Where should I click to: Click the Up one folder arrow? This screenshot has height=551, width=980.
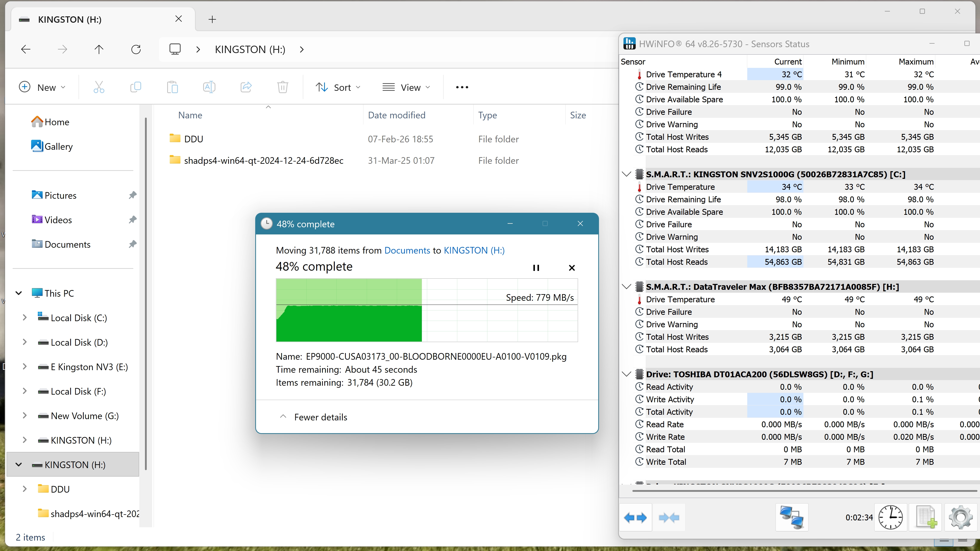point(99,49)
